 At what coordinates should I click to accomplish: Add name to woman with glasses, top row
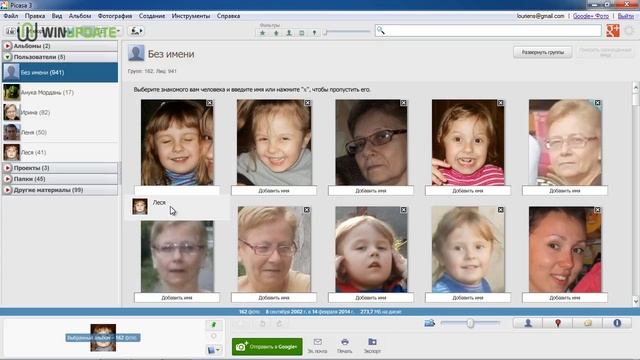pyautogui.click(x=371, y=191)
